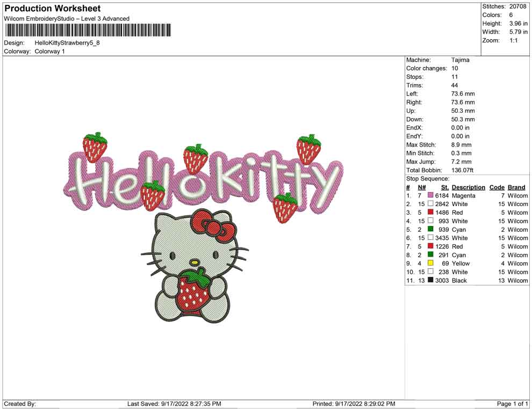
Task: Click the 'Printed: 9/17/2022 8:29:02 PM' text
Action: (354, 404)
